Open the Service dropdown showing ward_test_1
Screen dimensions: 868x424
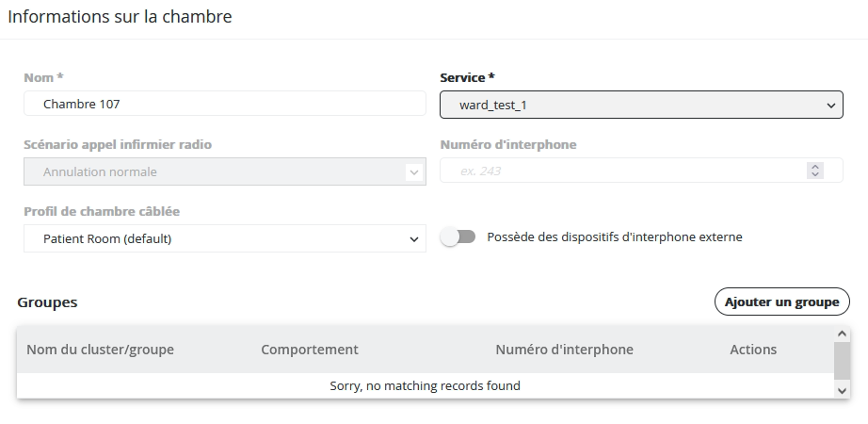pyautogui.click(x=641, y=105)
